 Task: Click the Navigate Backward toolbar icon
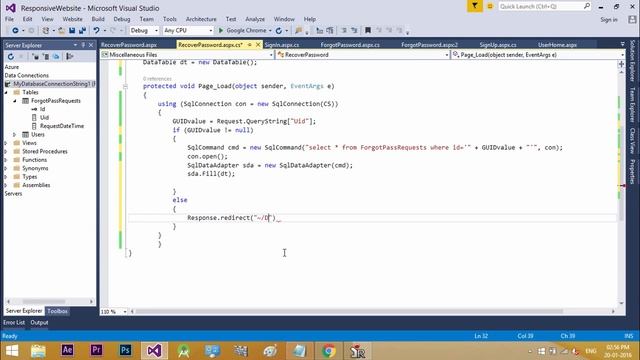[15, 31]
